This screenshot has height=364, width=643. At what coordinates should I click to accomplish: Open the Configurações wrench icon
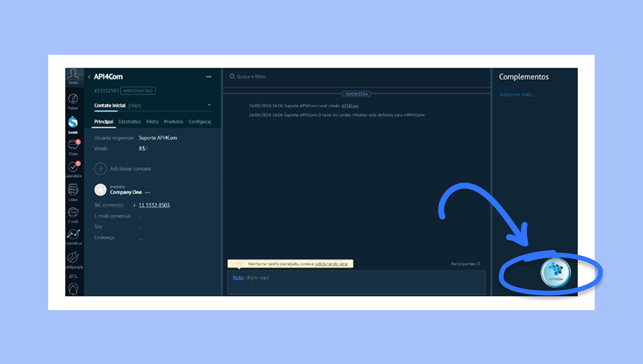[73, 257]
